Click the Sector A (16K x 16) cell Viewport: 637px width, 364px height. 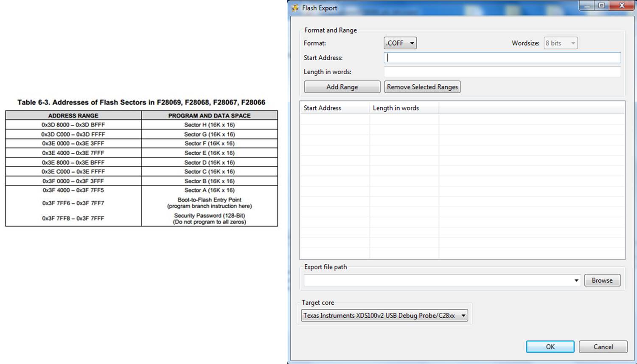point(210,190)
